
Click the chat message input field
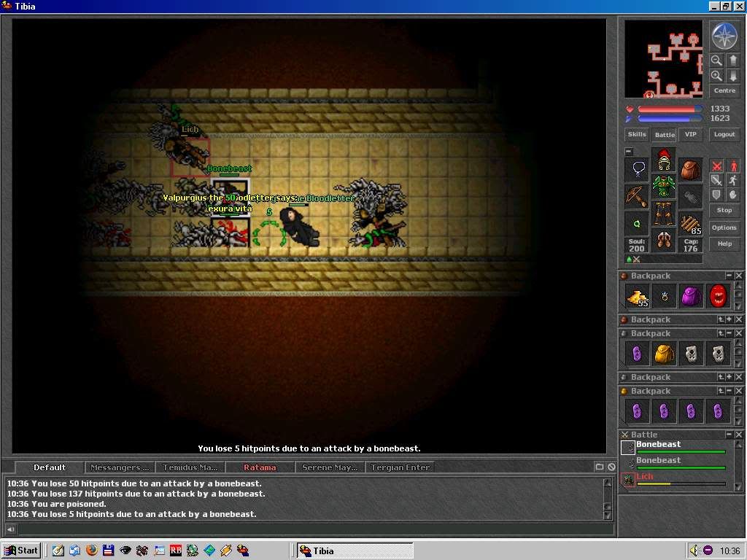pyautogui.click(x=315, y=529)
